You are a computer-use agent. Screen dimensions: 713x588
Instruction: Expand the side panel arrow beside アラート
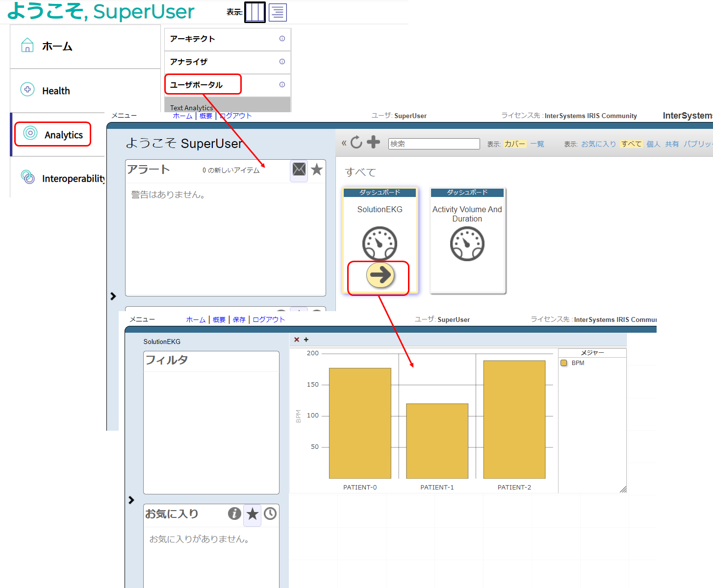coord(113,296)
